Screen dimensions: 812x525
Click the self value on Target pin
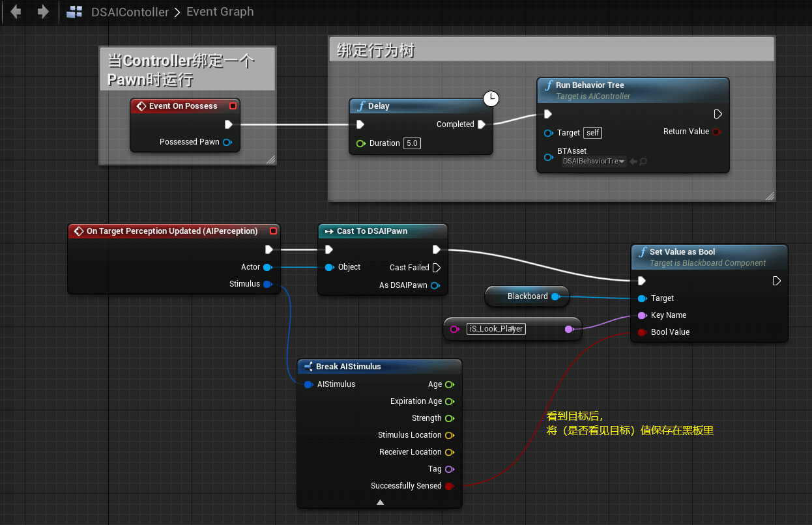click(x=592, y=133)
